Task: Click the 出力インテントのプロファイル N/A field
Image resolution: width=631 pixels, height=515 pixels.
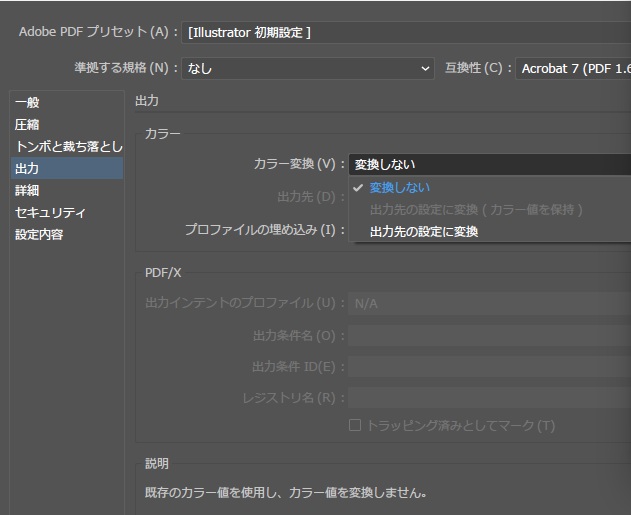Action: (x=490, y=303)
